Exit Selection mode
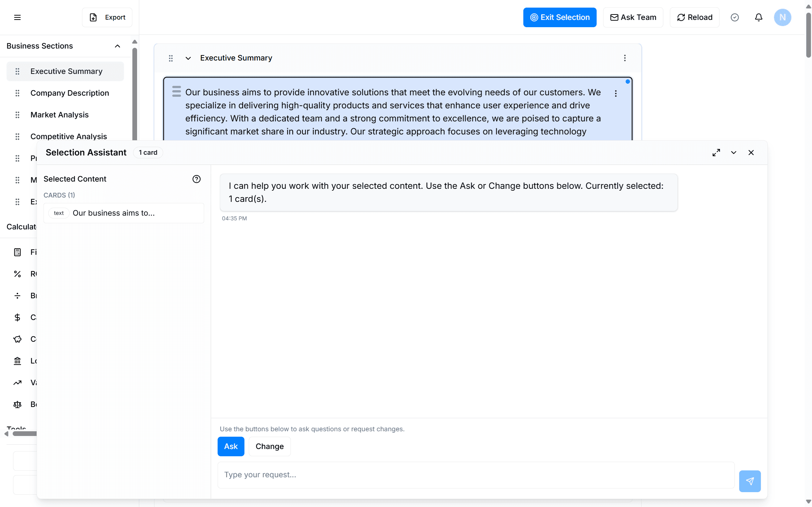The height and width of the screenshot is (507, 812). [560, 17]
